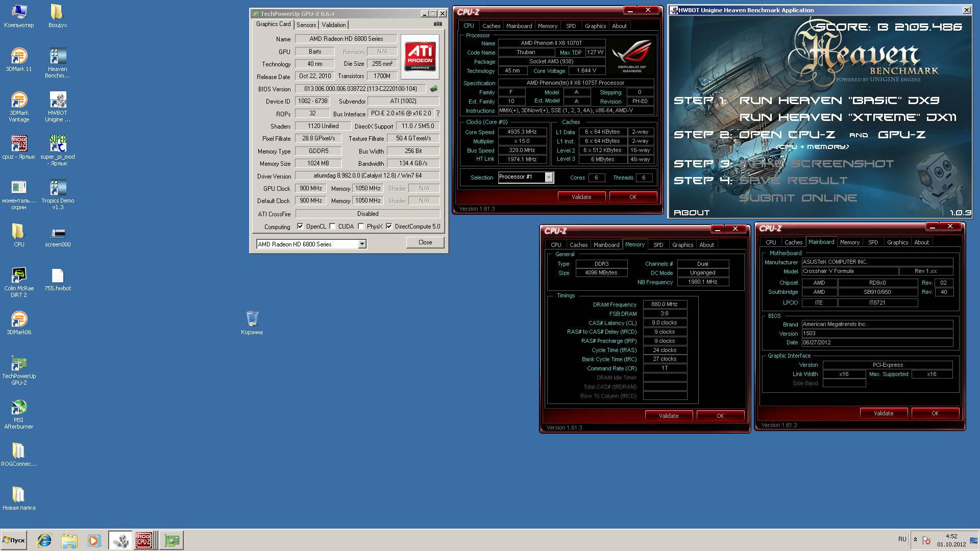The image size is (980, 551).
Task: Launch 3DMark06 desktop shortcut
Action: click(19, 323)
